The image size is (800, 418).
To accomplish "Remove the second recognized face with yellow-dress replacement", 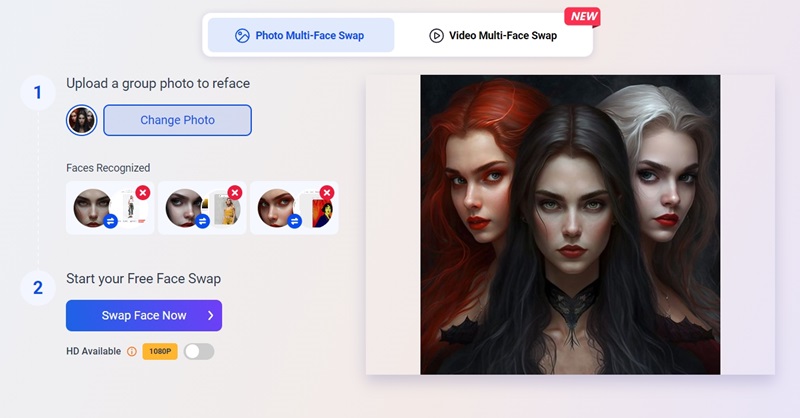I will click(x=235, y=192).
